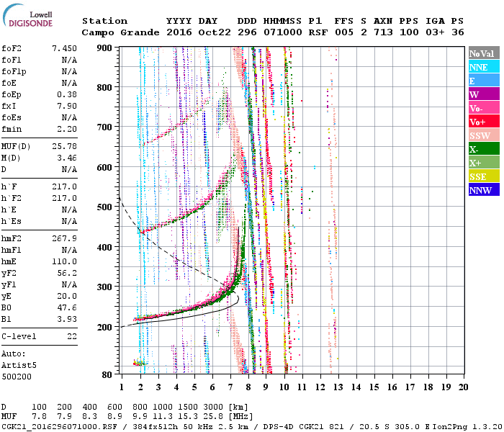The height and width of the screenshot is (432, 504).
Task: Click the B1 value 3.93
Action: click(x=67, y=319)
